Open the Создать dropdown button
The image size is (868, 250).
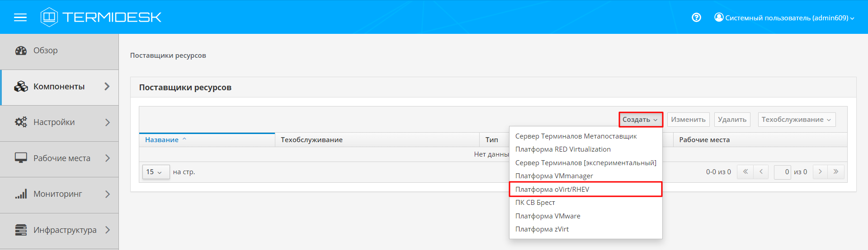(x=641, y=120)
